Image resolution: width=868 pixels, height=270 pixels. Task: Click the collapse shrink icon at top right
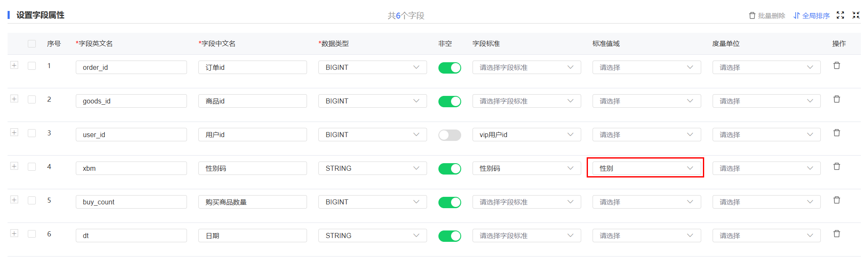pyautogui.click(x=856, y=15)
